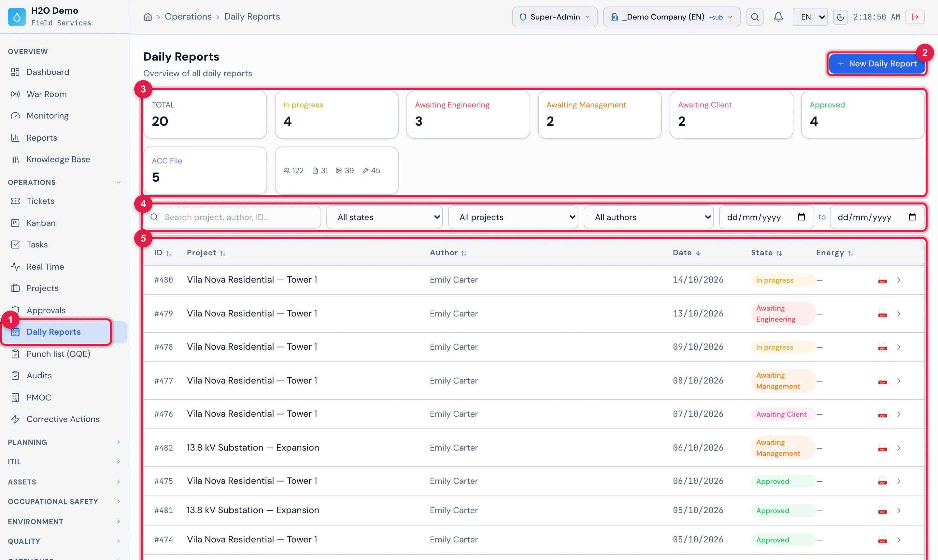Expand the Planning sidebar section
Screen dimensions: 938x560
(x=64, y=442)
